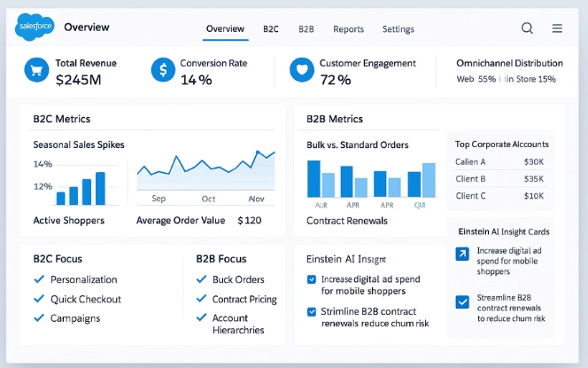Image resolution: width=588 pixels, height=368 pixels.
Task: Click the Conversion Rate dollar icon
Action: coord(162,70)
